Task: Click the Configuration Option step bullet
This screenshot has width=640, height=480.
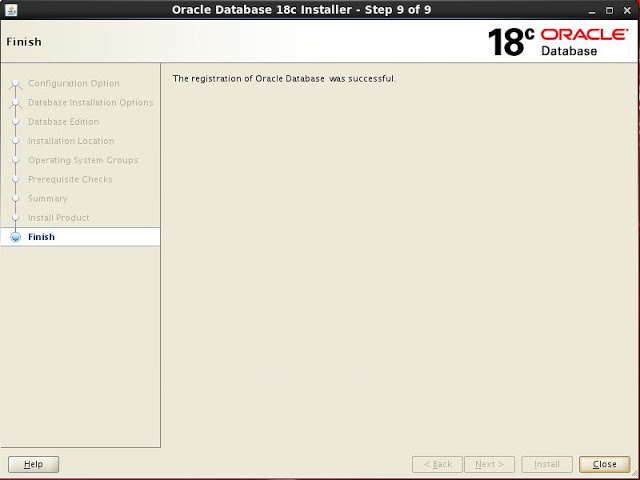Action: (15, 84)
